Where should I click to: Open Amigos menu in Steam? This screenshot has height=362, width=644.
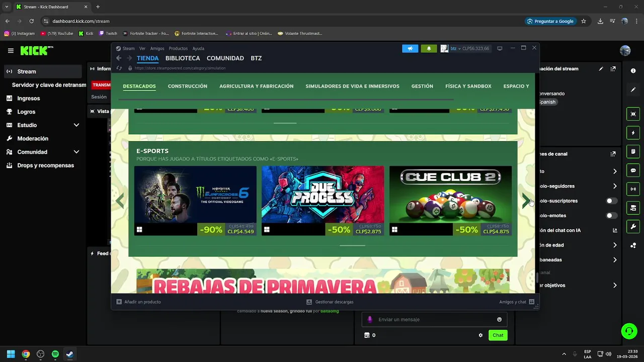157,48
